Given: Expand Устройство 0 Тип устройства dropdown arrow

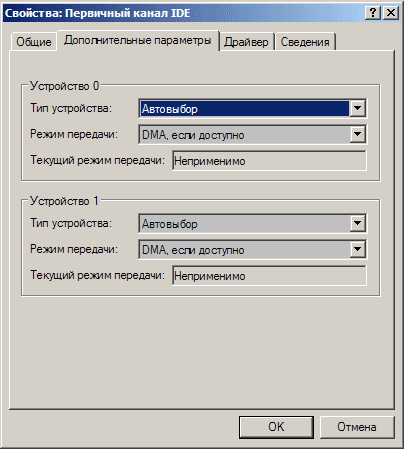Looking at the screenshot, I should click(x=357, y=108).
